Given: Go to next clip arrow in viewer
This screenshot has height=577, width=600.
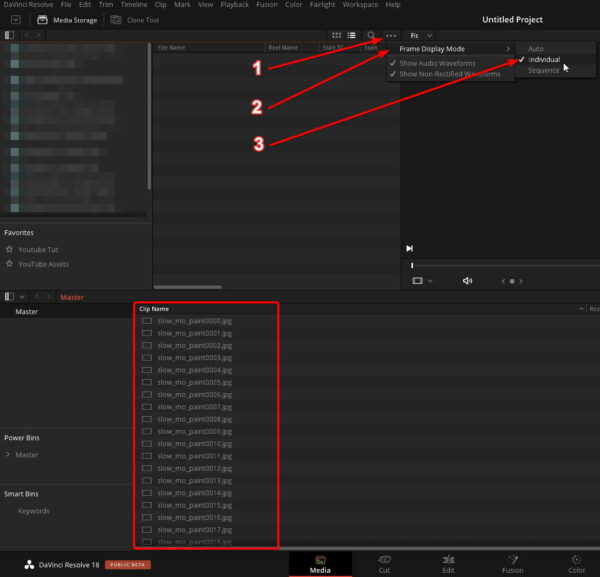Looking at the screenshot, I should tap(521, 281).
